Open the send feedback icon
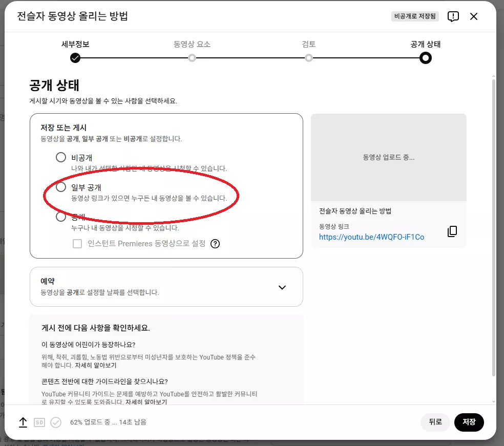This screenshot has height=446, width=504. [453, 16]
